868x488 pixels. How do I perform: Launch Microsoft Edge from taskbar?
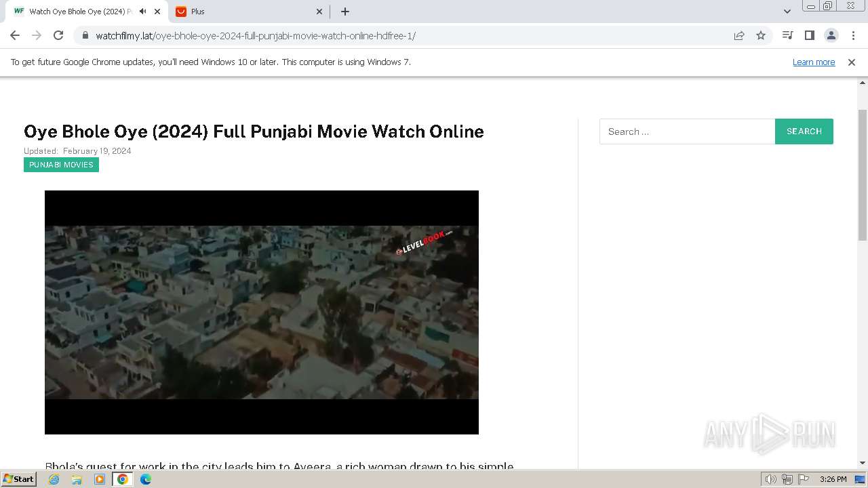coord(146,479)
